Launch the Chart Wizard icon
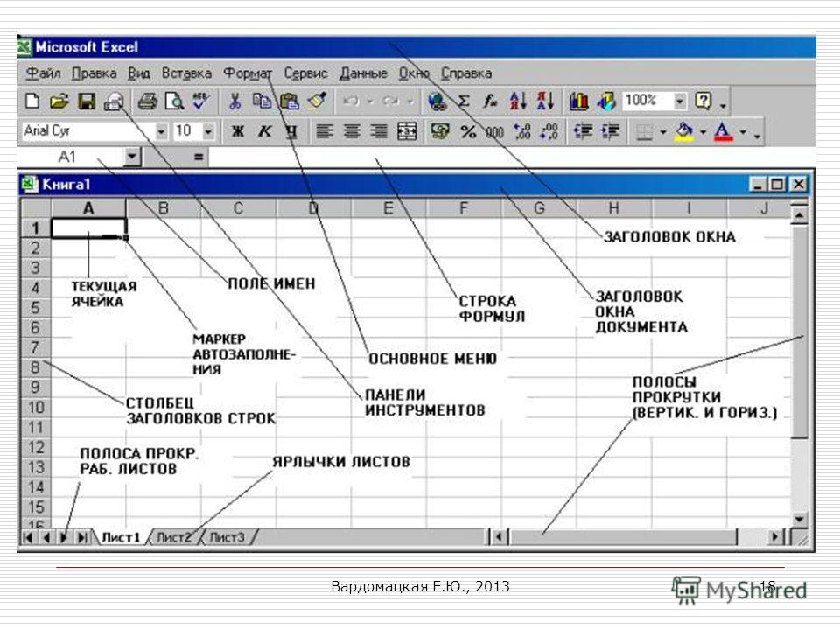Viewport: 840px width, 630px height. 578,101
